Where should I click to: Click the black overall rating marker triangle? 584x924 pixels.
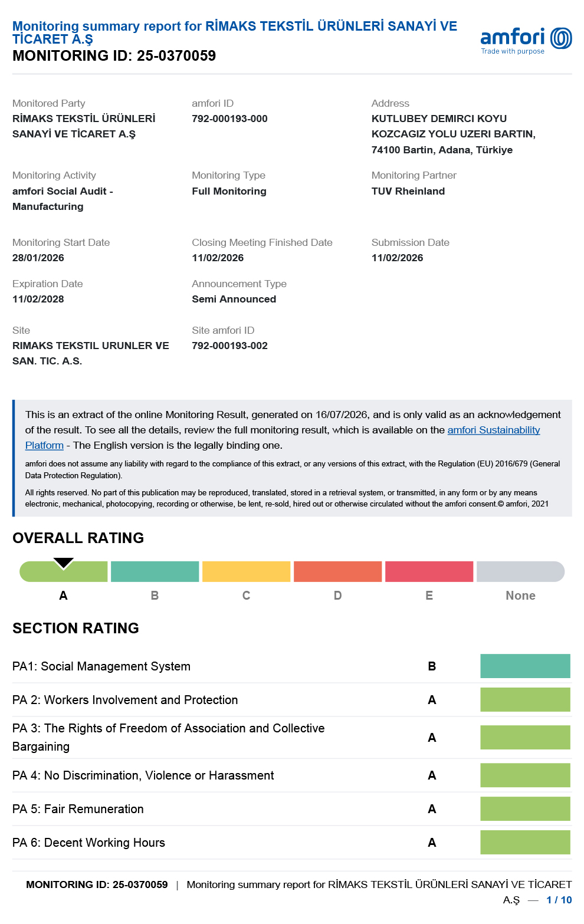pyautogui.click(x=63, y=563)
